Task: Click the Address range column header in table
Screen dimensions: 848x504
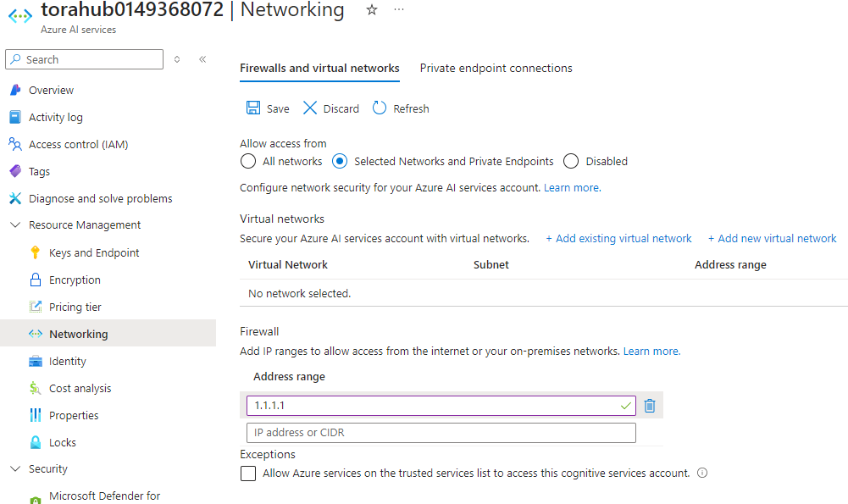Action: coord(730,264)
